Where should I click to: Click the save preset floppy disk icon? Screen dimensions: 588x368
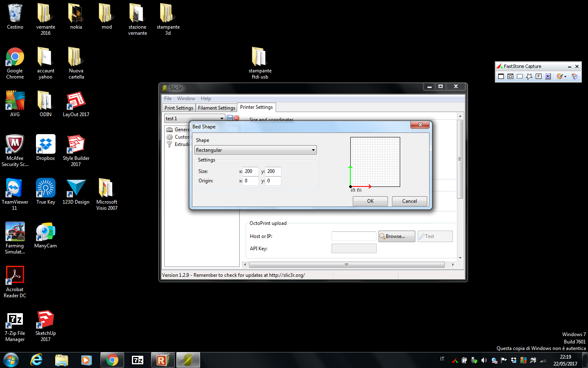[229, 118]
